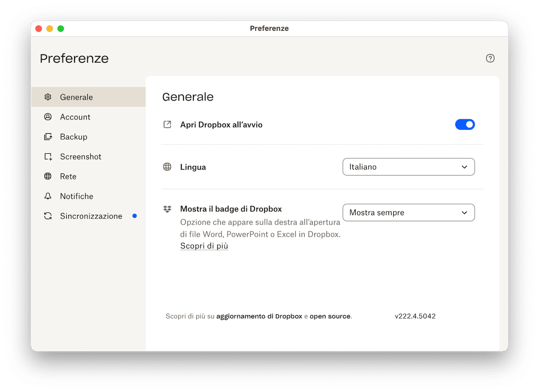
Task: Click the bell icon beside Notifiche
Action: [x=48, y=196]
